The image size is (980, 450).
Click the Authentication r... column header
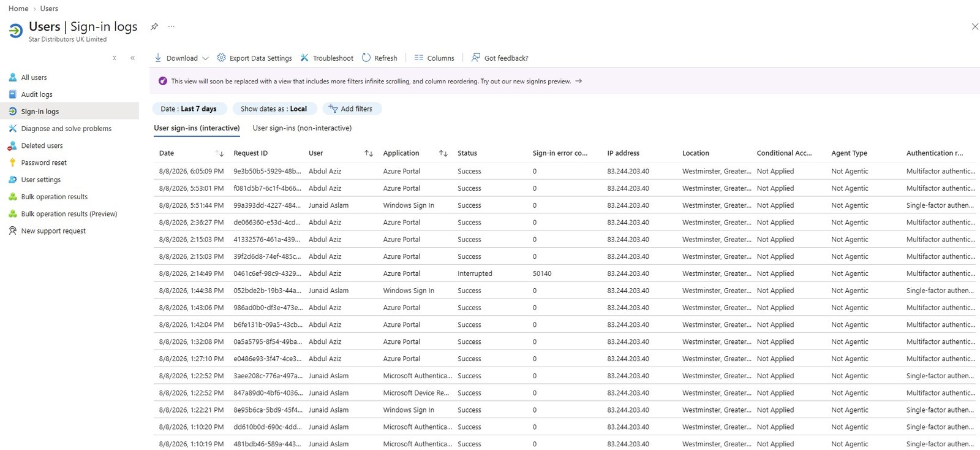935,153
